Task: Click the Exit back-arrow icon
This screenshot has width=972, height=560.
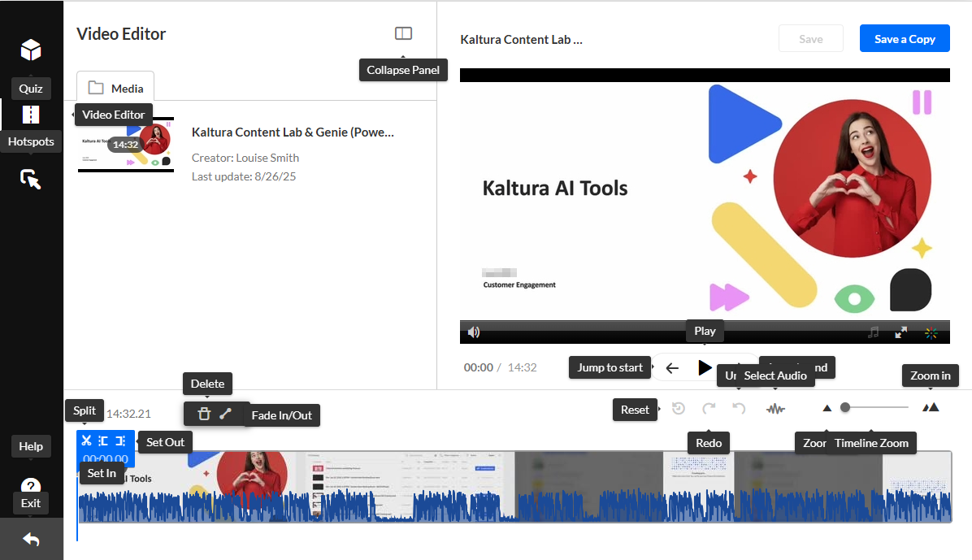Action: (31, 540)
